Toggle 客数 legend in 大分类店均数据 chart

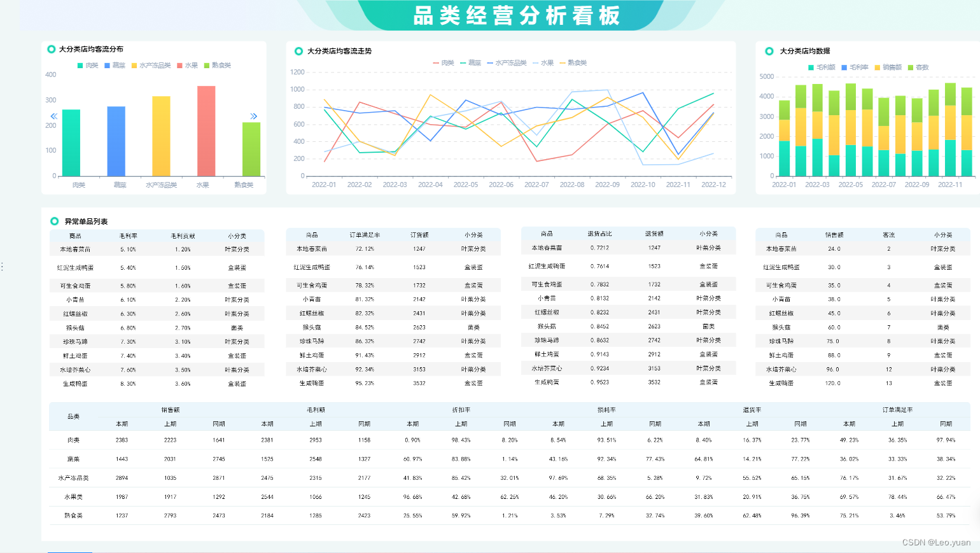point(918,67)
